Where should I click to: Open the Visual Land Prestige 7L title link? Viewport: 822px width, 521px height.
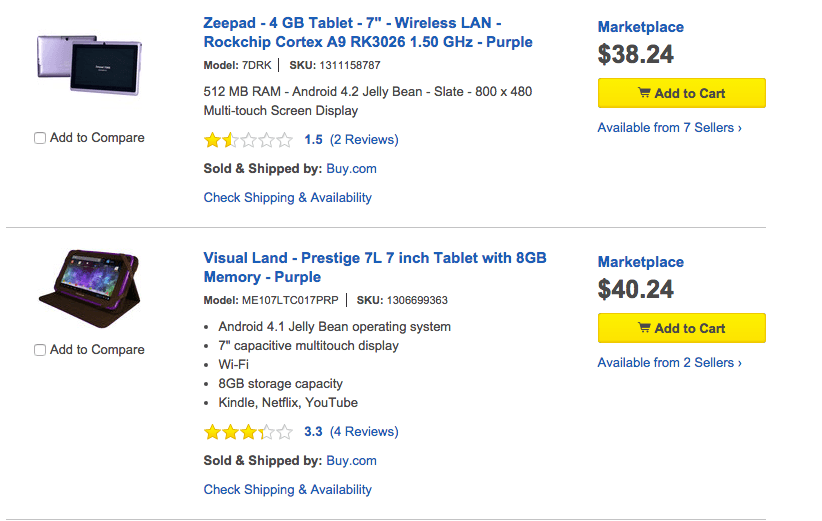pos(374,267)
